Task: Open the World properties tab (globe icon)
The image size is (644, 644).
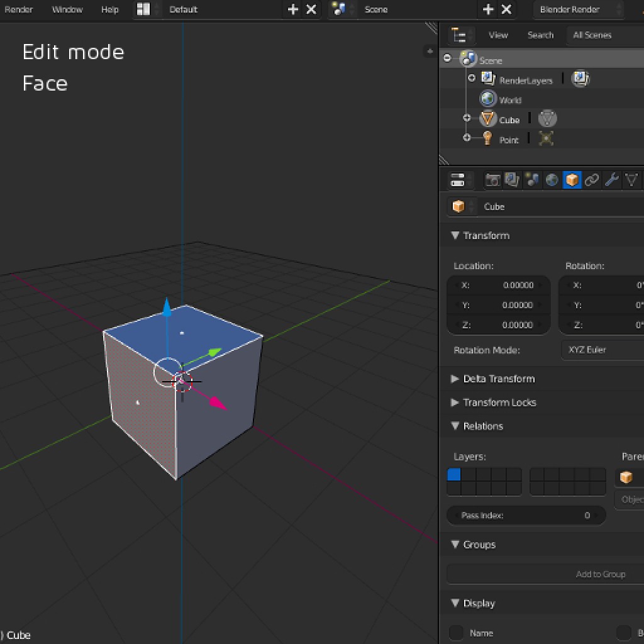Action: point(552,180)
